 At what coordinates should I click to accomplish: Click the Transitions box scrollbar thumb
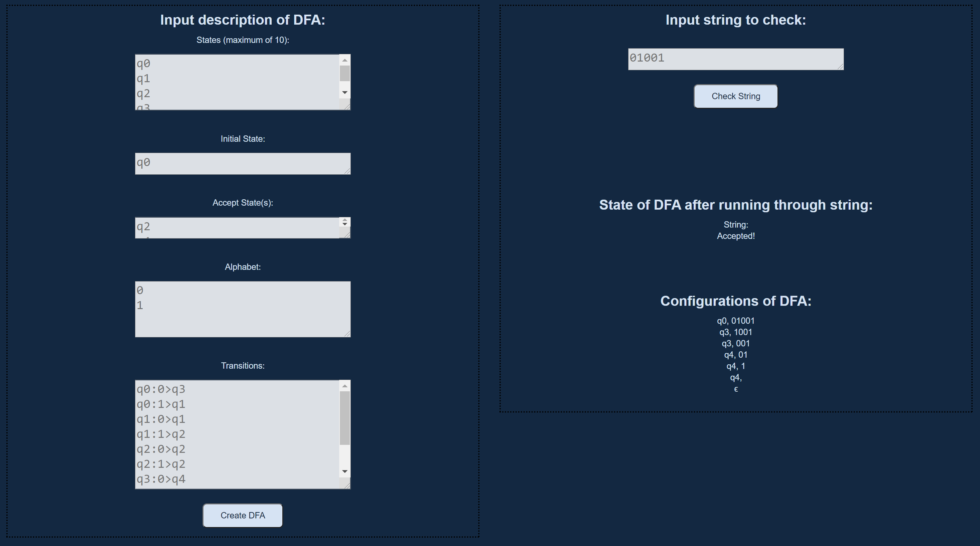coord(345,418)
